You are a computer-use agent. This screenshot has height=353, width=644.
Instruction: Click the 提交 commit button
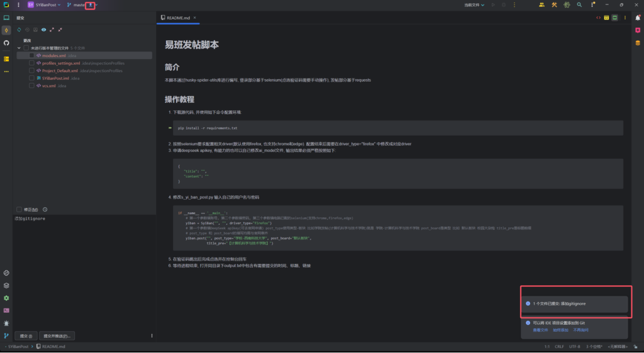(x=26, y=335)
